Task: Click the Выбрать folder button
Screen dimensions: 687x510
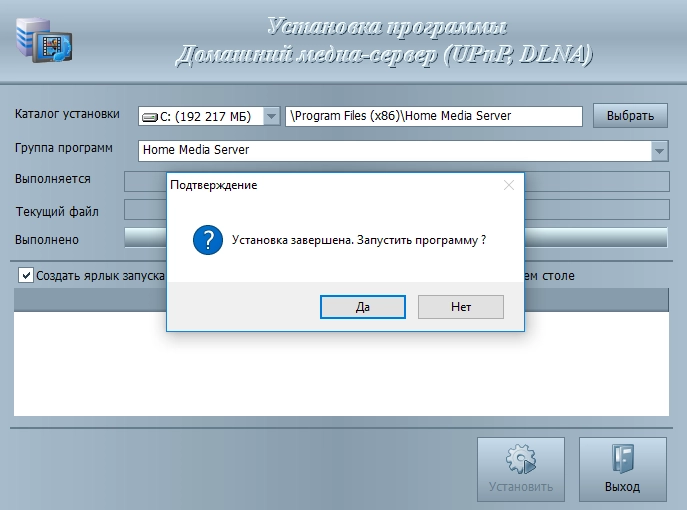Action: (x=630, y=116)
